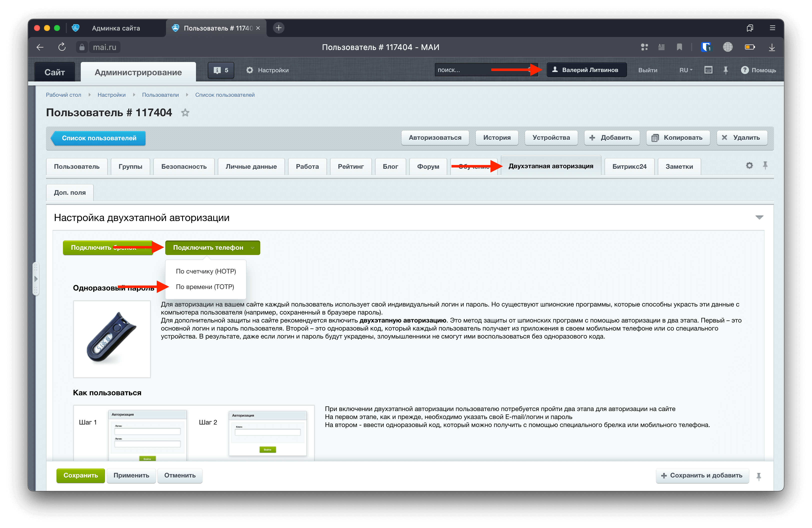Click the padlock icon next to mai.ru
The width and height of the screenshot is (812, 528).
coord(82,47)
